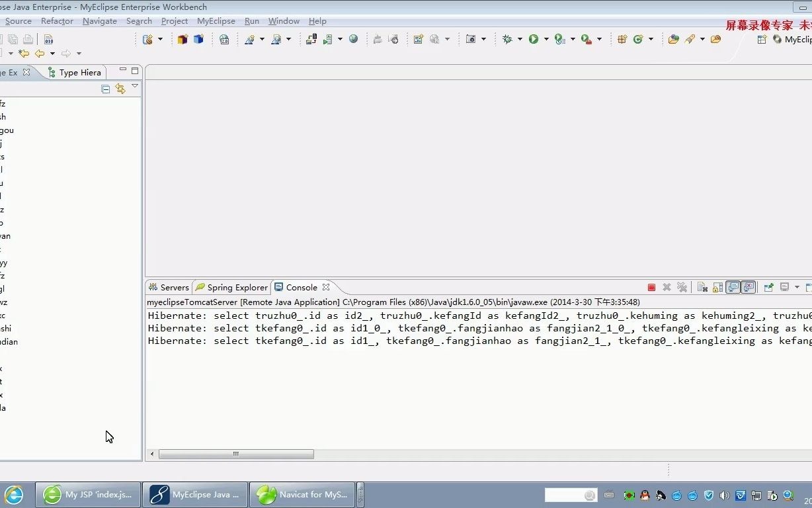Clear the Console output
The width and height of the screenshot is (812, 508).
(x=702, y=287)
